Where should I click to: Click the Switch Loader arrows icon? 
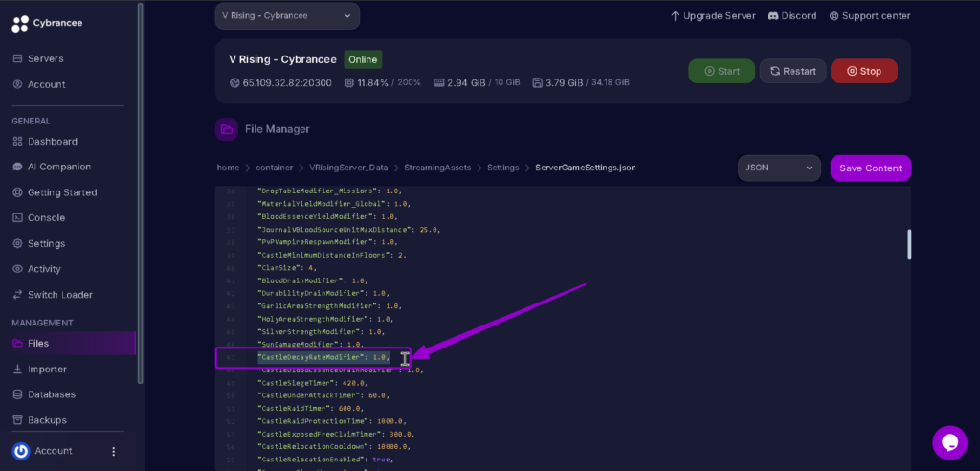click(17, 295)
